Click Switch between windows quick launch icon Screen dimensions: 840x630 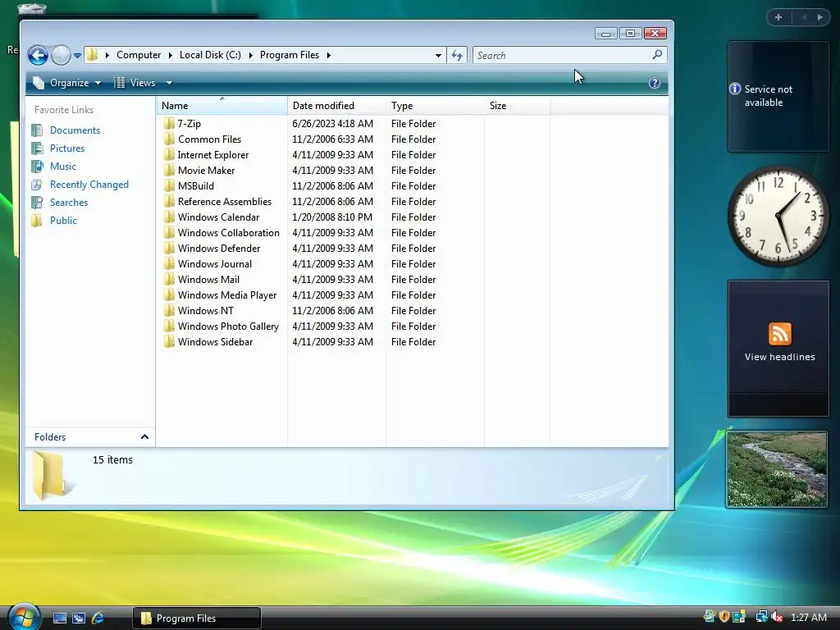78,618
